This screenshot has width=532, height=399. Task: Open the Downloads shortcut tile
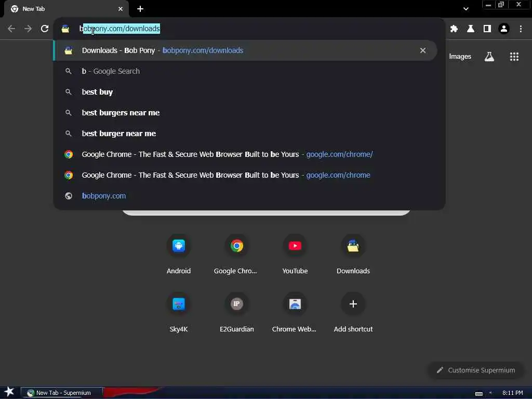tap(353, 254)
